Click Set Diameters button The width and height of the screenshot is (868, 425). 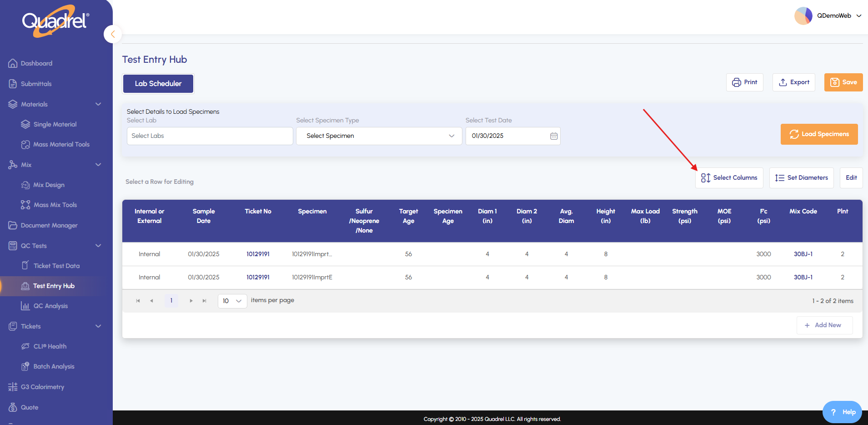click(x=801, y=178)
